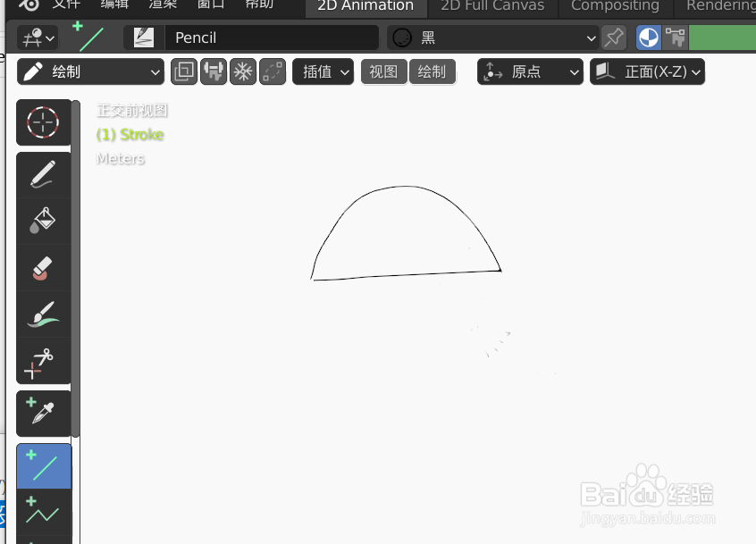The width and height of the screenshot is (756, 544).
Task: Select the Fill bucket tool
Action: [x=43, y=221]
